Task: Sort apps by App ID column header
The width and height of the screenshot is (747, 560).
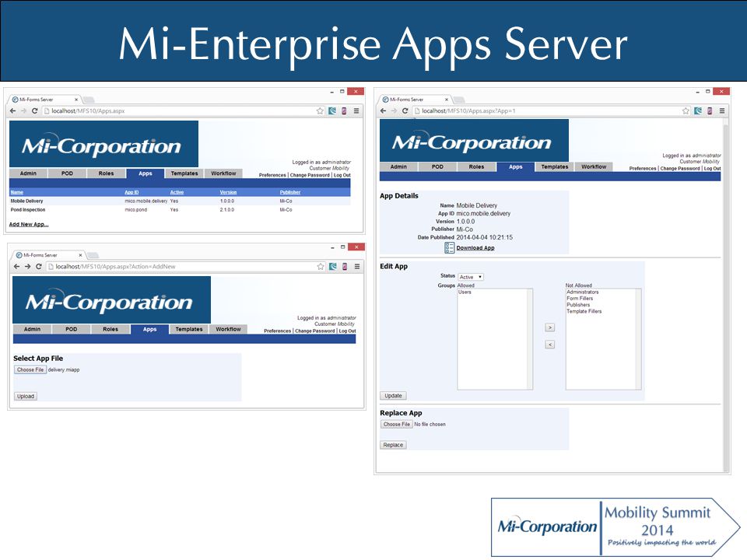Action: [132, 192]
